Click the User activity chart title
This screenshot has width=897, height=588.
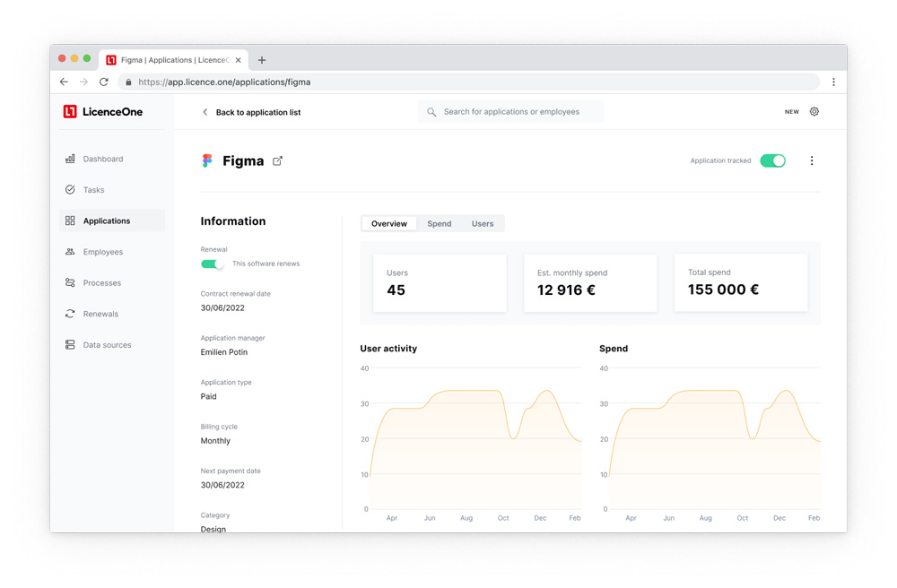click(x=388, y=349)
